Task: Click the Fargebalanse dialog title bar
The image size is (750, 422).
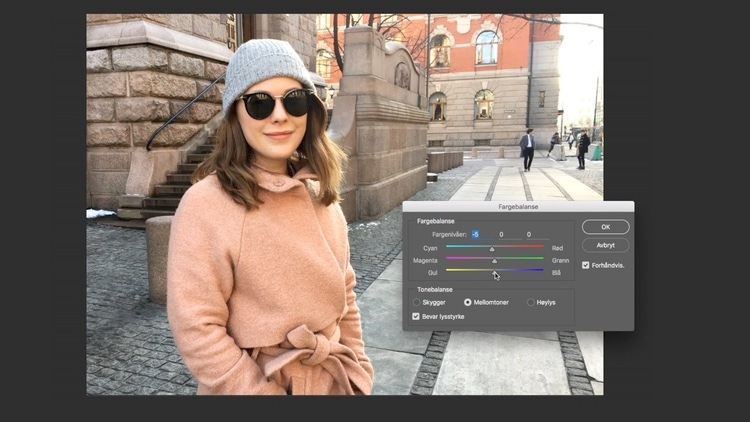Action: click(518, 207)
